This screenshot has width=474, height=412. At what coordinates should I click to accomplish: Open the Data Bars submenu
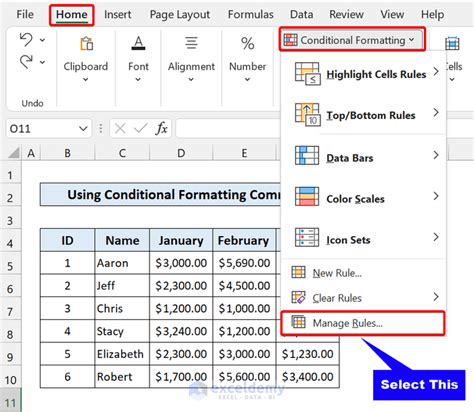pyautogui.click(x=364, y=157)
